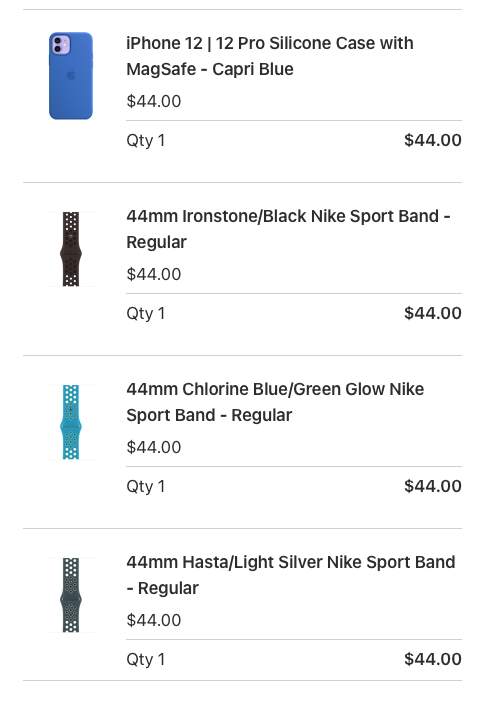Click the bold $44.00 total for the Chlorine Blue band
495x705 pixels.
tap(433, 486)
